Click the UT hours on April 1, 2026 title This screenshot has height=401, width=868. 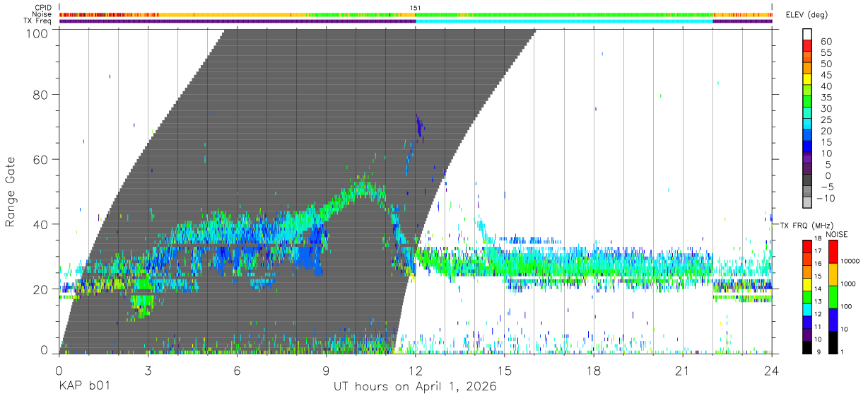pos(415,387)
